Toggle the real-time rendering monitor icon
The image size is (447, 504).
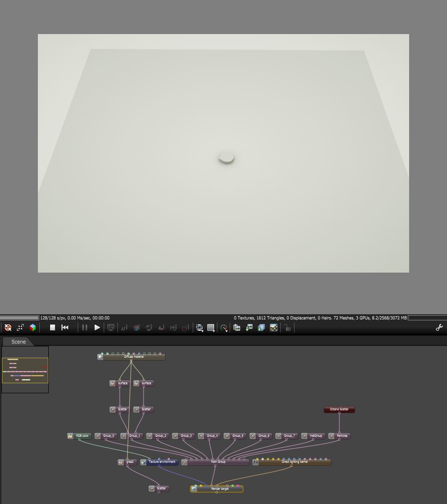[111, 327]
